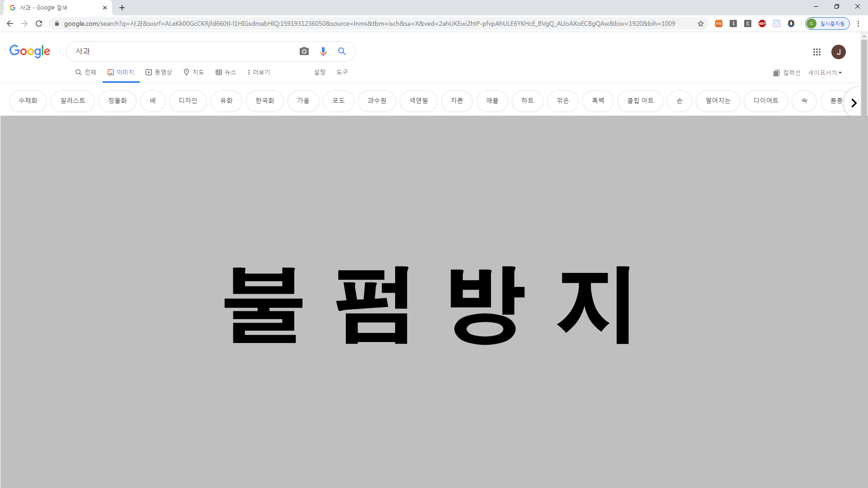The image size is (868, 488).
Task: Open the 컬렉션 link
Action: pyautogui.click(x=787, y=73)
